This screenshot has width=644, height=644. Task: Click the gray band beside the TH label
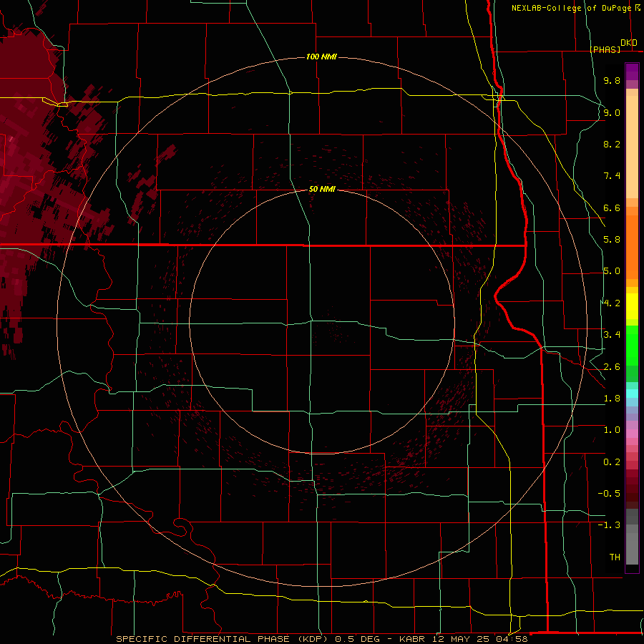[x=632, y=548]
